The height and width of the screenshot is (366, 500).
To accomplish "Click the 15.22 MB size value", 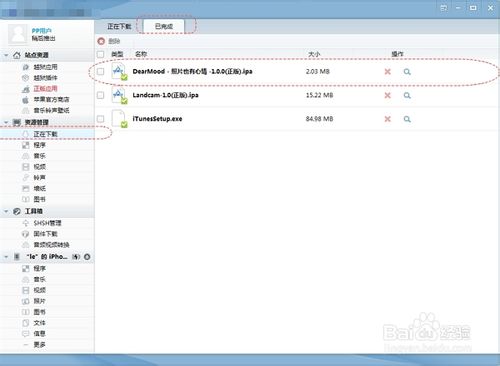I will (x=319, y=95).
